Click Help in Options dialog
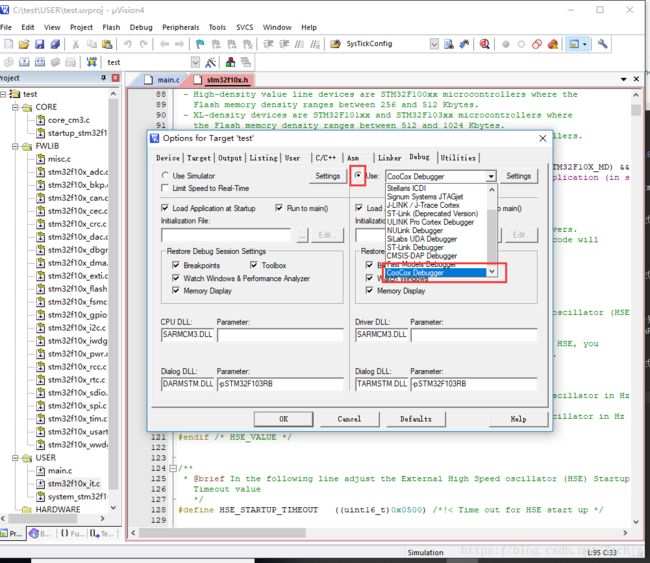Viewport: 650px width, 563px height. coord(518,419)
